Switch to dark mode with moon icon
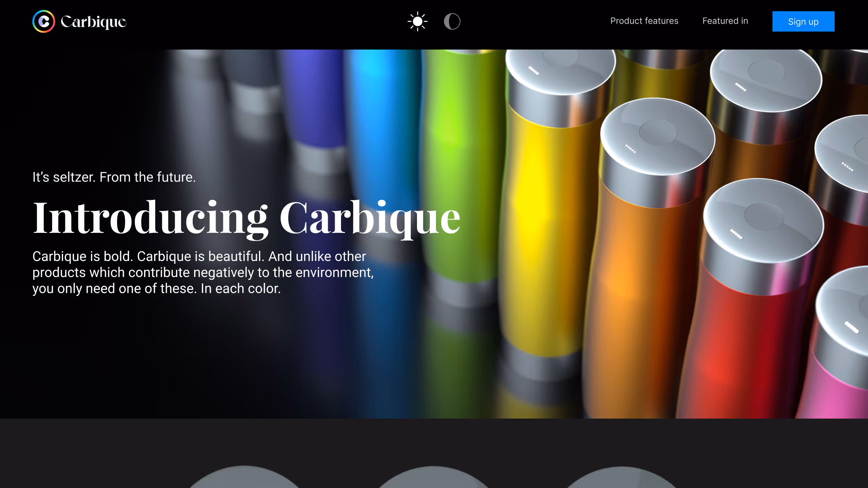The width and height of the screenshot is (868, 488). [452, 22]
